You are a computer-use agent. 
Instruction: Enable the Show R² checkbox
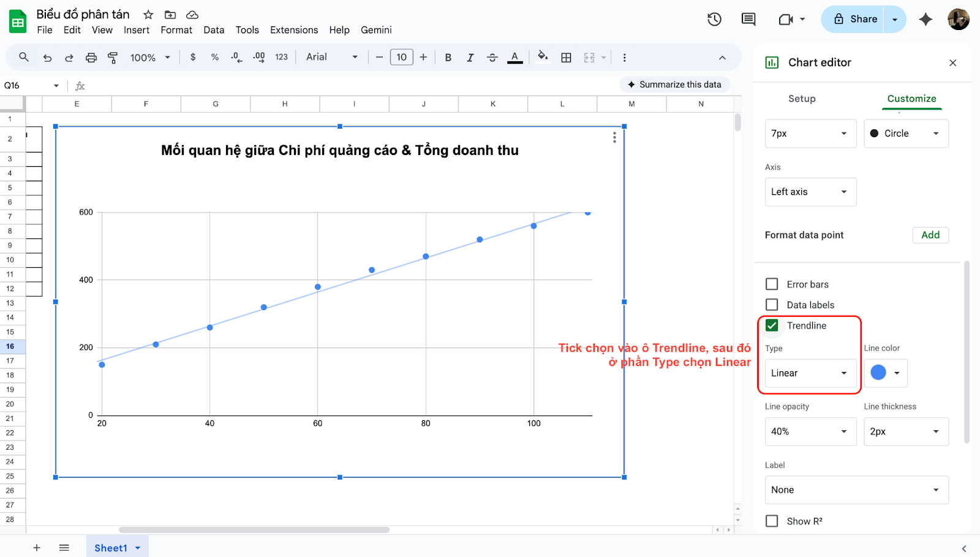click(x=772, y=521)
